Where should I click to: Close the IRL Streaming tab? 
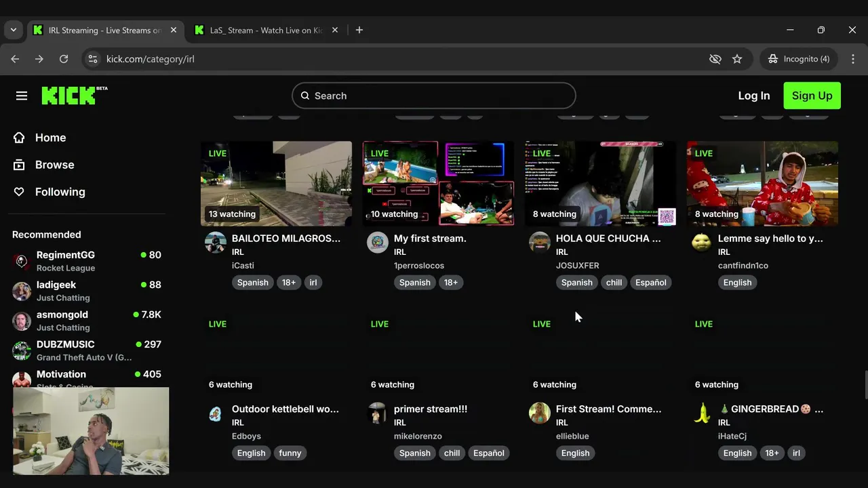tap(174, 30)
